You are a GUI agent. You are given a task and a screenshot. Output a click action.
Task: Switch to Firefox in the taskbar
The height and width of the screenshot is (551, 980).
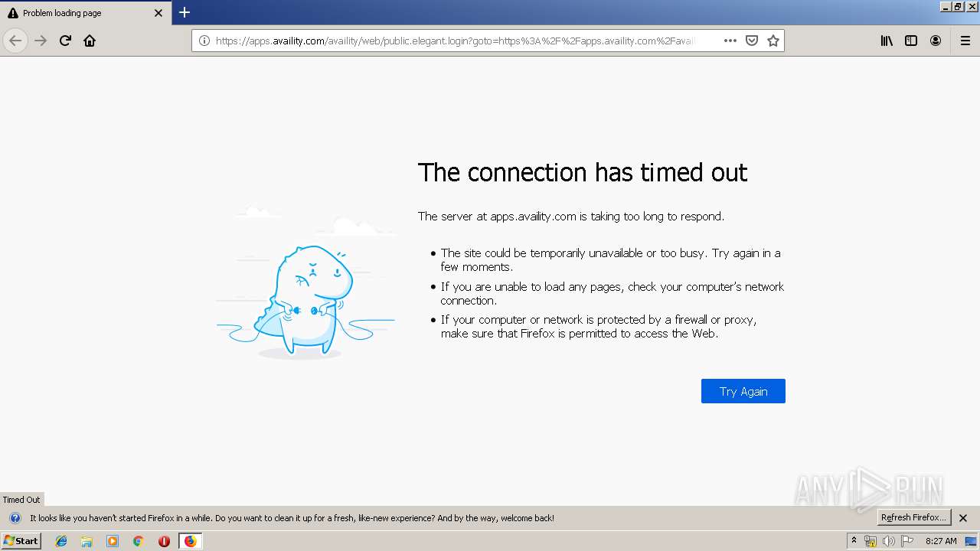(190, 541)
